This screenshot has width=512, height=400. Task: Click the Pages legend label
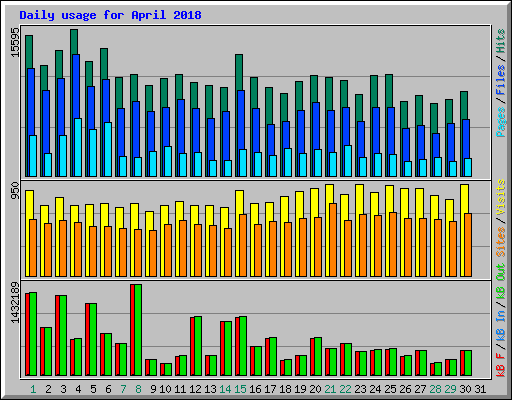[501, 122]
